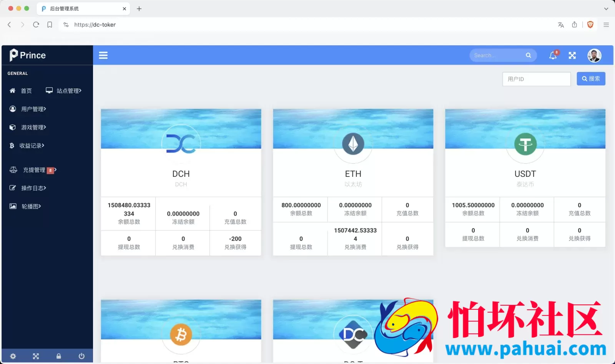This screenshot has height=364, width=615.
Task: Open the browser translate icon
Action: click(x=561, y=25)
